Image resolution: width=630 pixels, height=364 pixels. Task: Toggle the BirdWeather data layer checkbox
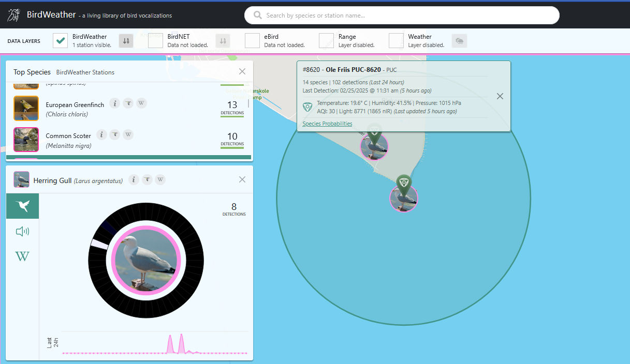61,41
